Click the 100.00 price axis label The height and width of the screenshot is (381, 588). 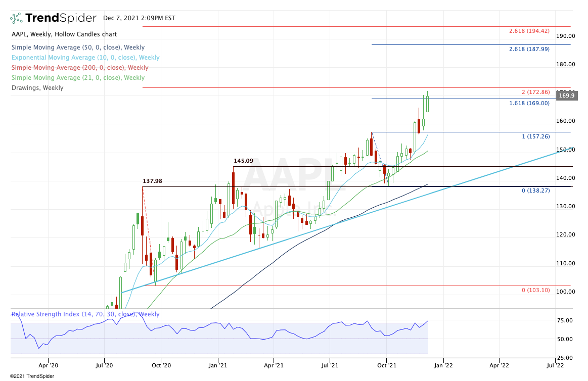click(x=565, y=292)
